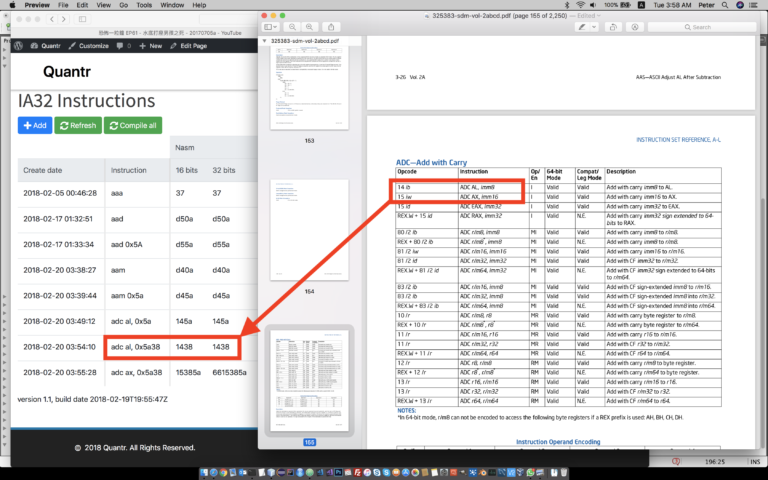Viewport: 768px width, 480px height.
Task: Click the markup pen icon in Preview
Action: pos(582,27)
